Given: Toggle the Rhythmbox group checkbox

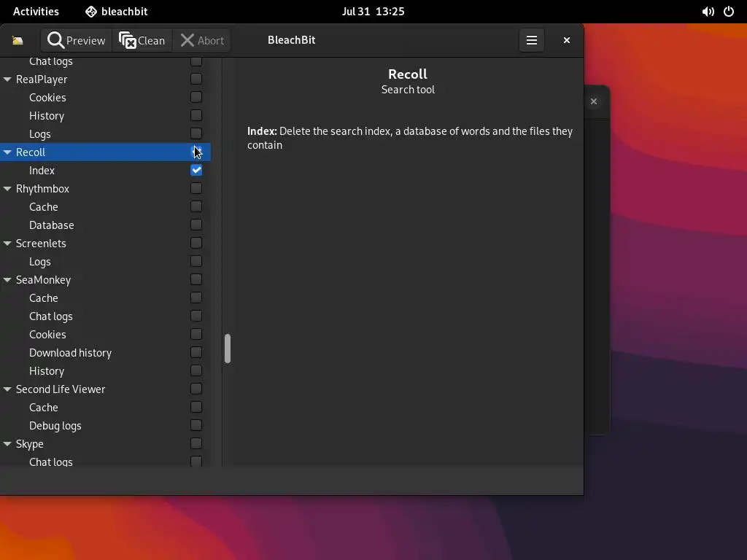Looking at the screenshot, I should 196,188.
